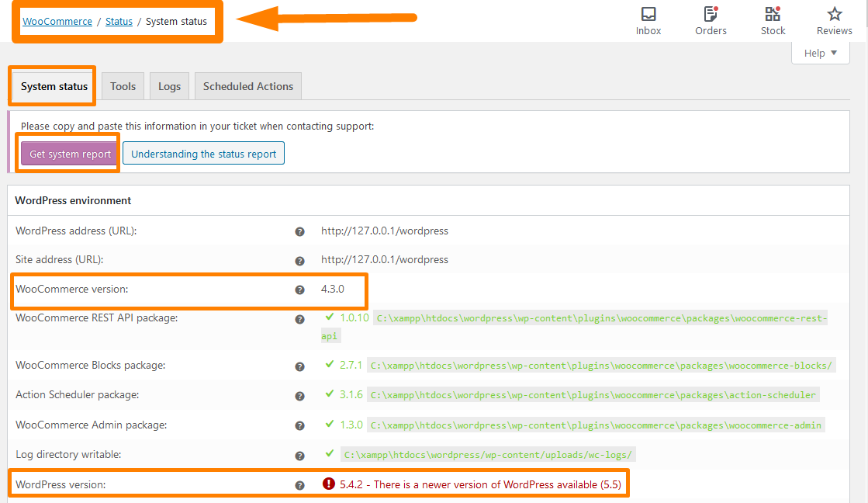The image size is (868, 503).
Task: Click the action-scheduler package path
Action: (593, 395)
